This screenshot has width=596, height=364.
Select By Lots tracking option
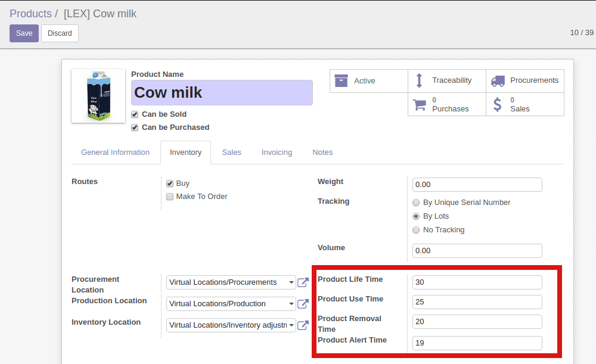[416, 216]
